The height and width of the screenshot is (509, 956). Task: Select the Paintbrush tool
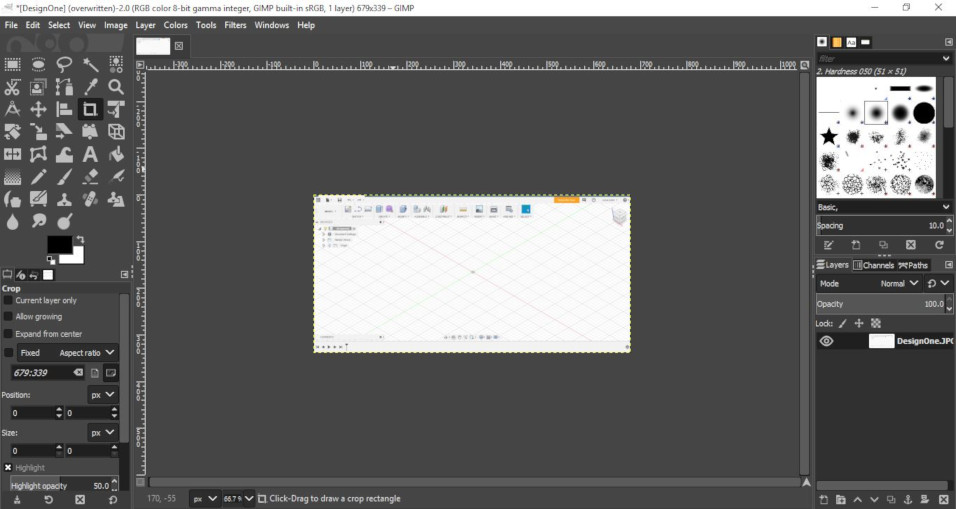tap(64, 177)
